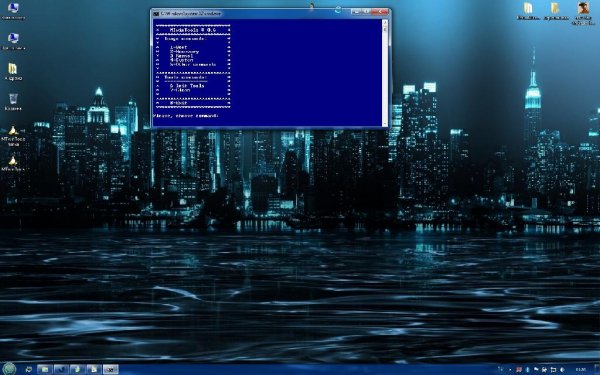Click the "2-Recovery" line in the console
This screenshot has height=375, width=600.
tap(184, 52)
